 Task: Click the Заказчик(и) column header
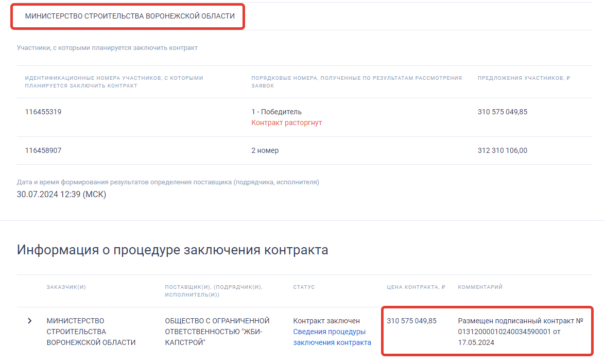point(66,287)
